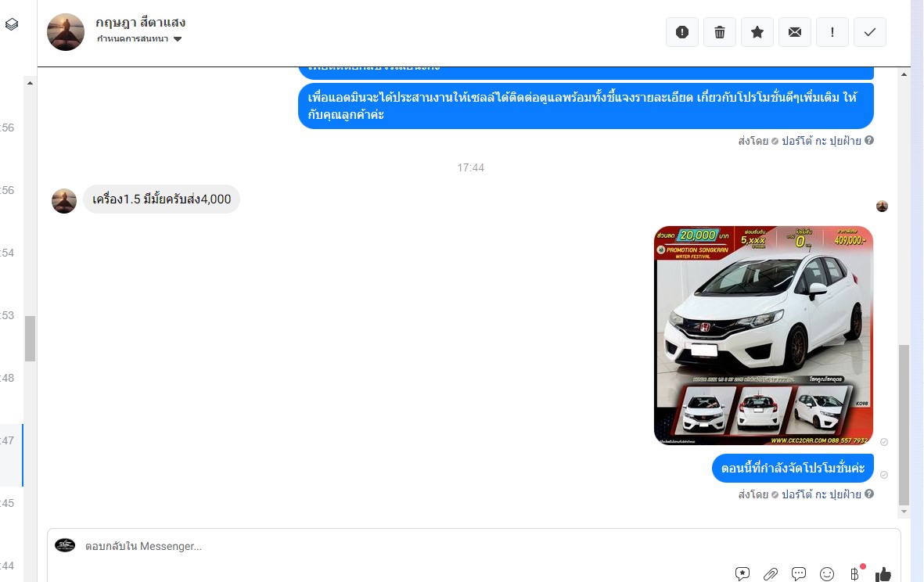
Task: Flag conversation with the thin exclamation icon
Action: click(x=832, y=32)
